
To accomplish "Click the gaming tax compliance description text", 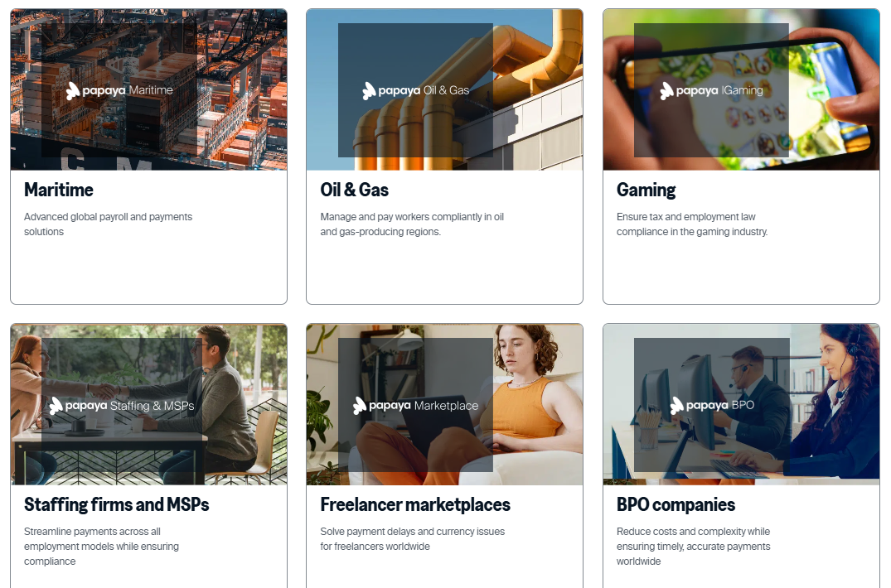I will pyautogui.click(x=692, y=224).
